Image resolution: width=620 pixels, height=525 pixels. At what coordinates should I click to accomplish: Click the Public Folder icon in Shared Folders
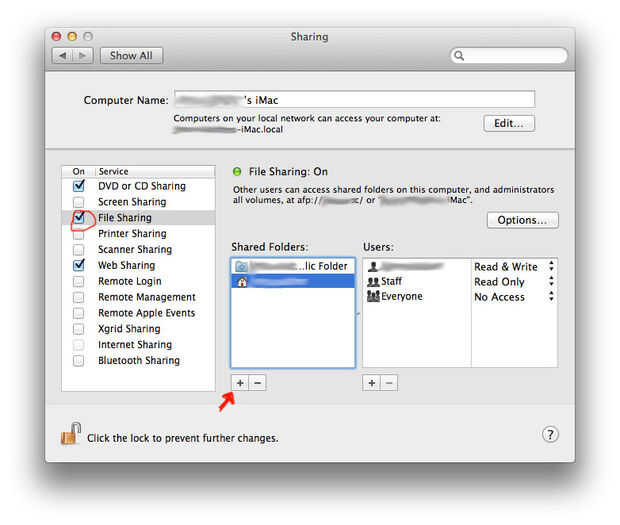point(241,266)
